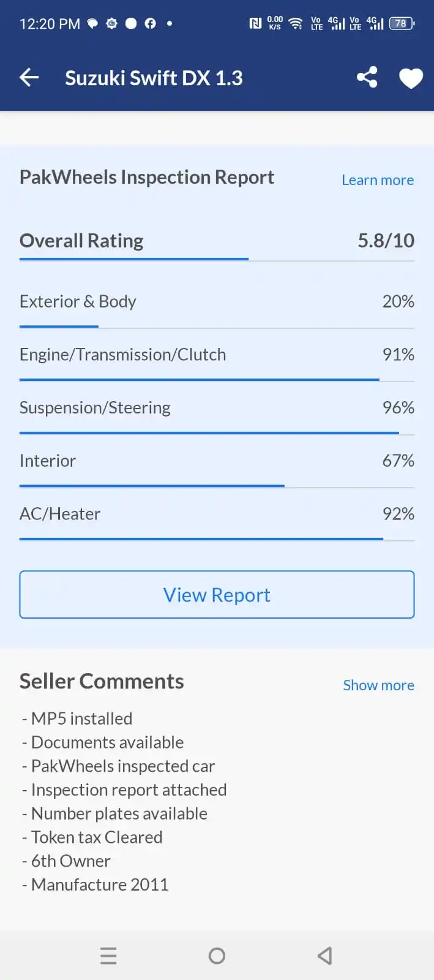Select the Exterior & Body rating row

[x=217, y=302]
